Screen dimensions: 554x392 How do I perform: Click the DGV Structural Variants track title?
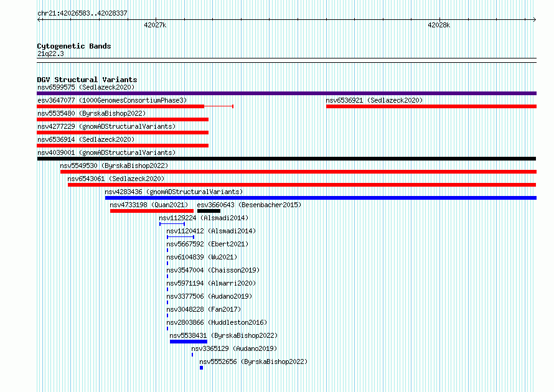click(87, 80)
